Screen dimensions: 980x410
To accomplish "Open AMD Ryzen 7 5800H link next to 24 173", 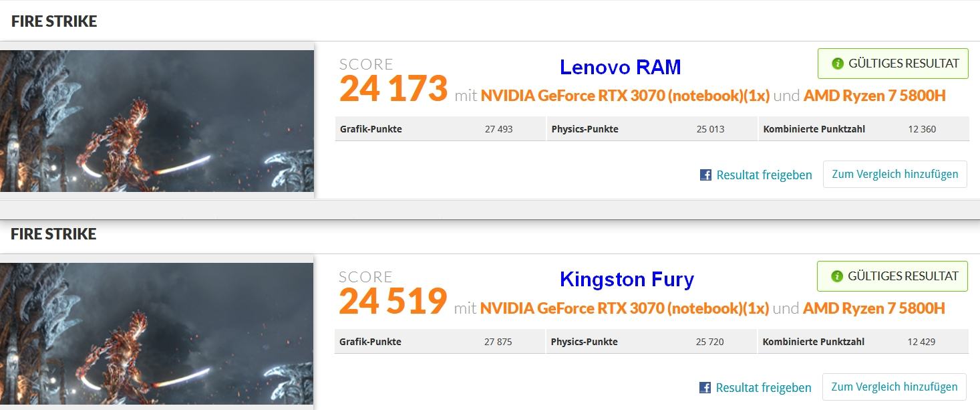I will click(874, 96).
